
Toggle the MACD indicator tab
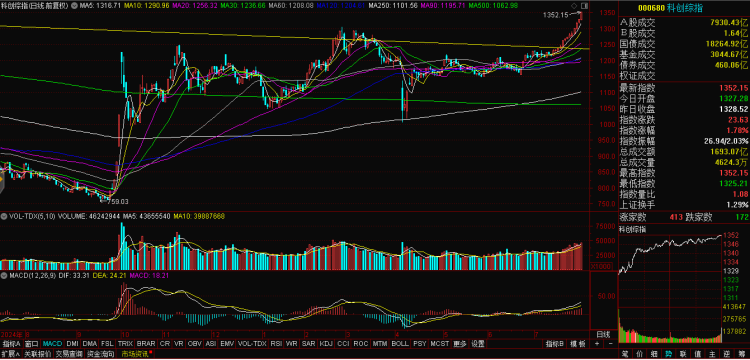[52, 344]
